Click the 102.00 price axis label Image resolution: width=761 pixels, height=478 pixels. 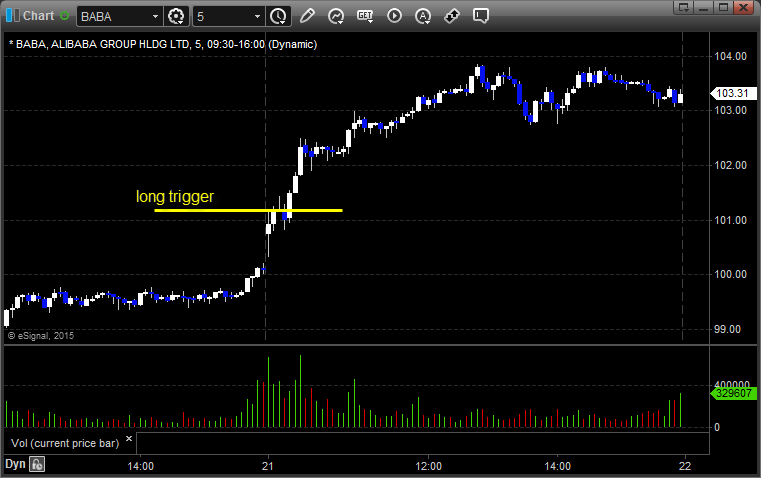tap(730, 165)
